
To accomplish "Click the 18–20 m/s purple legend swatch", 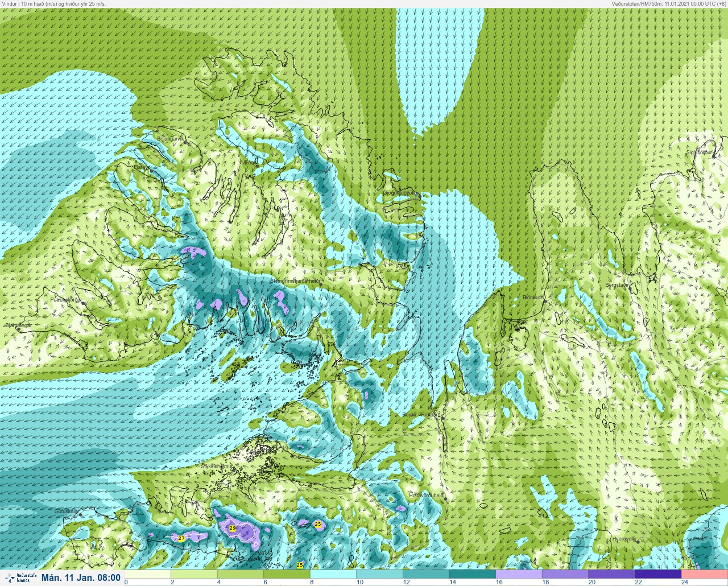I will (565, 574).
